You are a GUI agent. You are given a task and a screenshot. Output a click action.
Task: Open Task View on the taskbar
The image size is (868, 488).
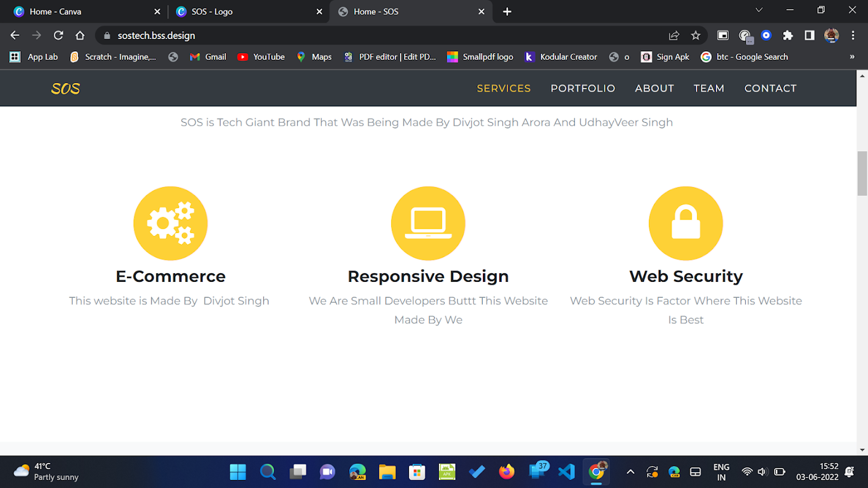point(298,472)
